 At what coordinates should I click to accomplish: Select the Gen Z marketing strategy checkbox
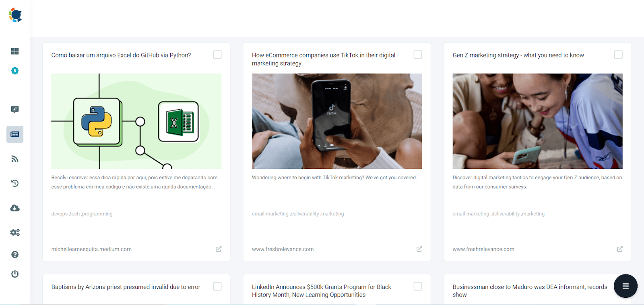618,55
